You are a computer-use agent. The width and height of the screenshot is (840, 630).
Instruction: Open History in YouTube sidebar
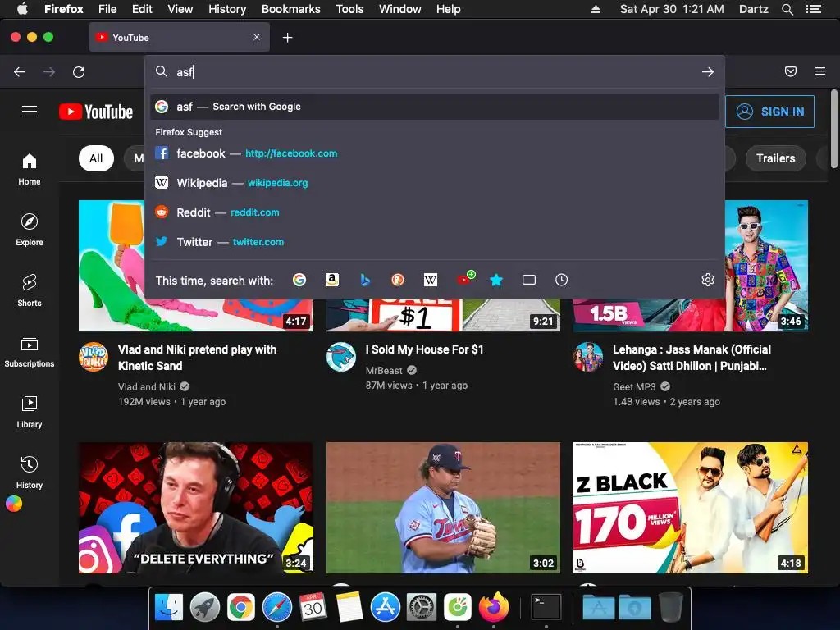30,472
